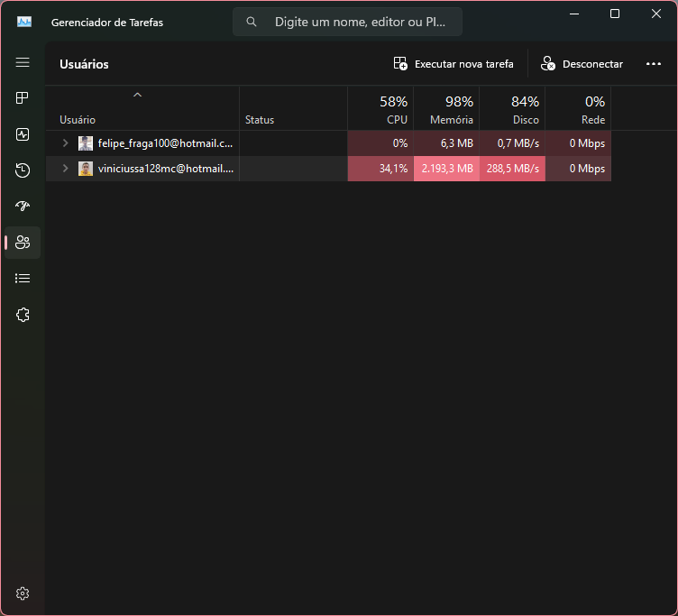Open the hamburger navigation menu
The width and height of the screenshot is (678, 616).
click(23, 62)
